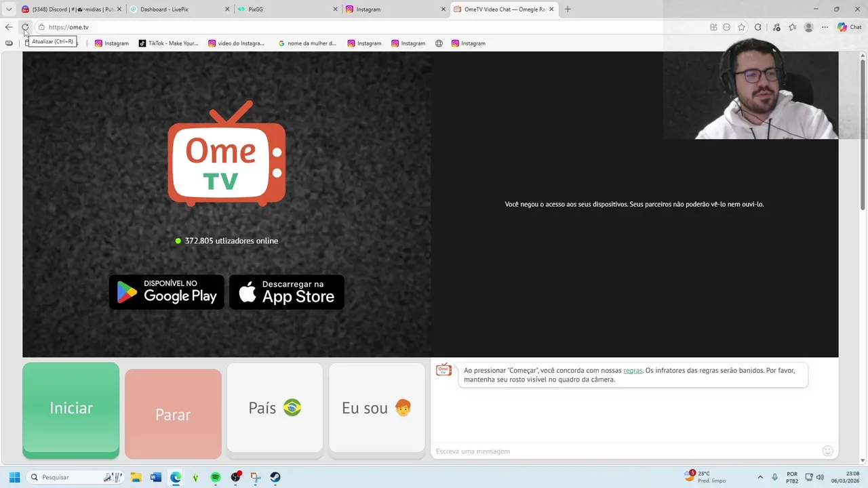This screenshot has width=868, height=488.
Task: Click the site info icon beside the URL
Action: point(41,27)
